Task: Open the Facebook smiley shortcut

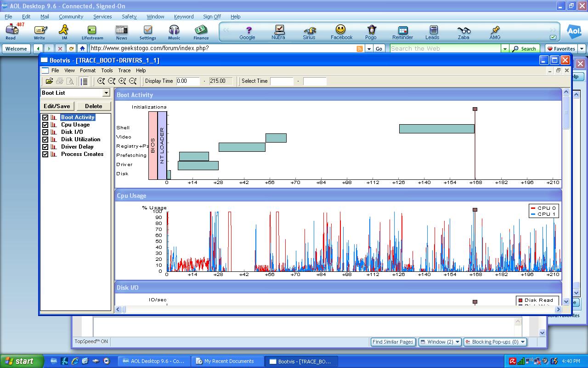Action: (x=341, y=32)
